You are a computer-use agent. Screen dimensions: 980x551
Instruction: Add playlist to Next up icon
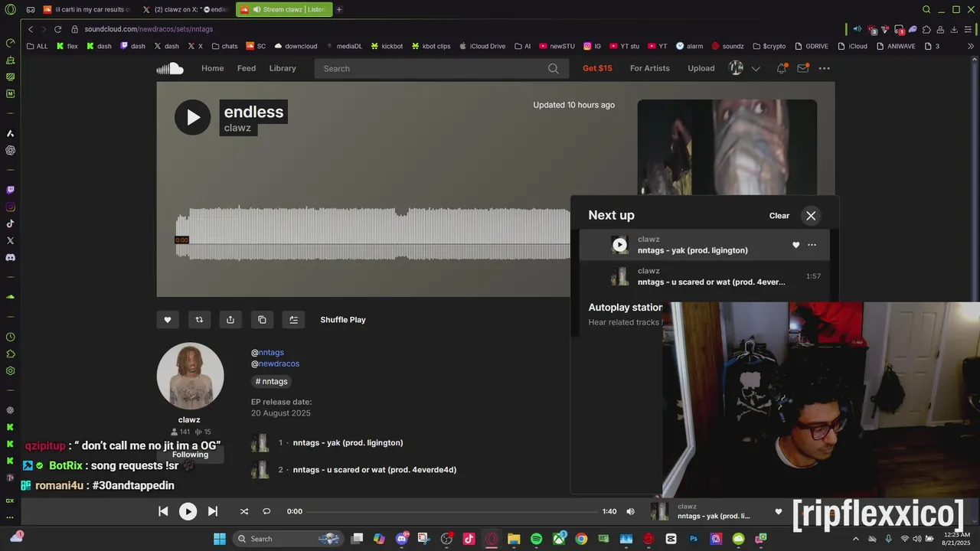[293, 320]
